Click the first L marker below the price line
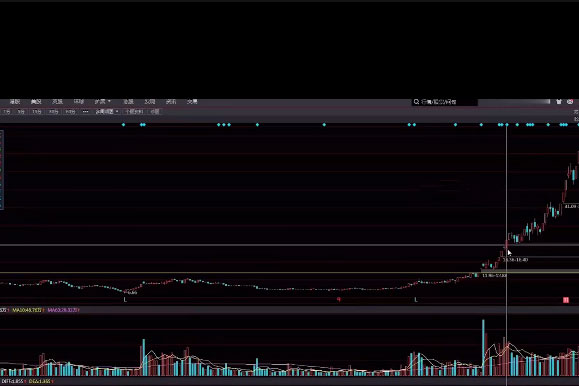Image resolution: width=579 pixels, height=386 pixels. click(x=125, y=300)
